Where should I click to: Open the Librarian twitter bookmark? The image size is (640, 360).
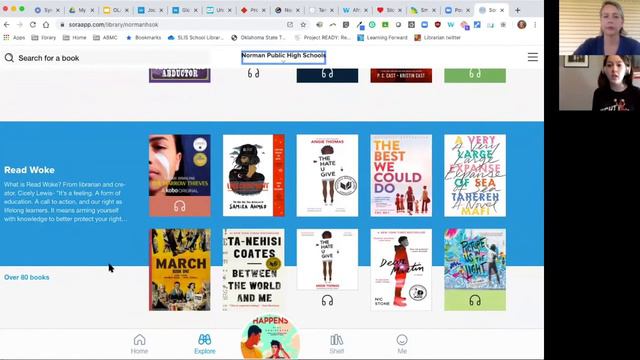point(438,38)
